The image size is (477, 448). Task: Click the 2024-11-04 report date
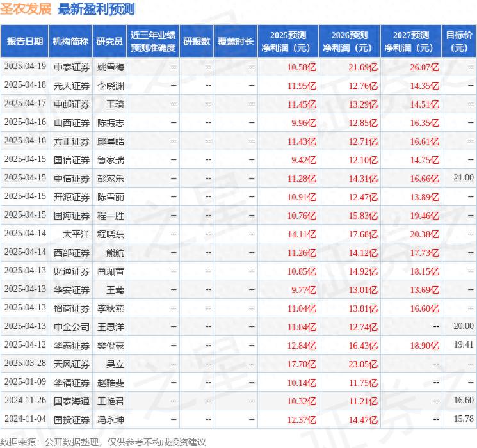point(25,419)
